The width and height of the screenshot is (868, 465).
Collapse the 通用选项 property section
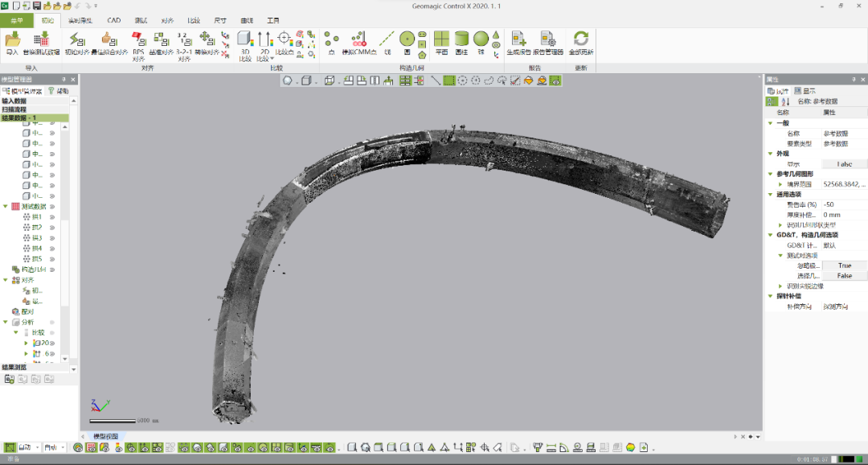770,195
